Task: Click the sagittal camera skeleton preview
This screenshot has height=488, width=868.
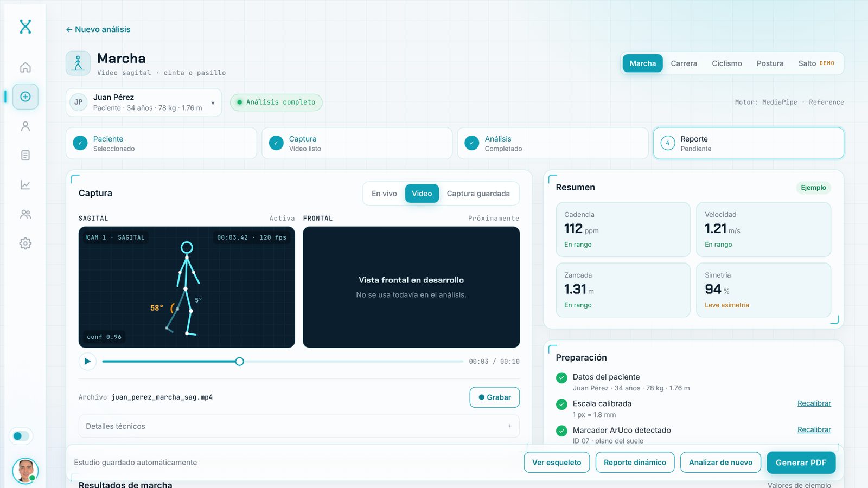Action: (187, 287)
